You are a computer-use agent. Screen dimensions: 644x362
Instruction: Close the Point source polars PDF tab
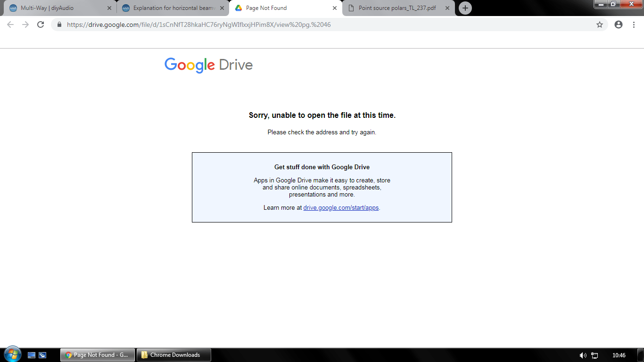pos(447,8)
